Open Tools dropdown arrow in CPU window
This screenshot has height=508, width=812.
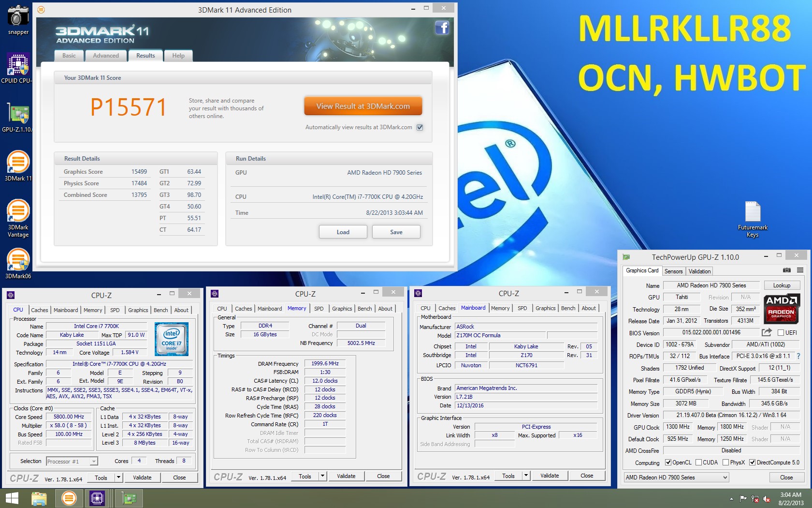[118, 478]
